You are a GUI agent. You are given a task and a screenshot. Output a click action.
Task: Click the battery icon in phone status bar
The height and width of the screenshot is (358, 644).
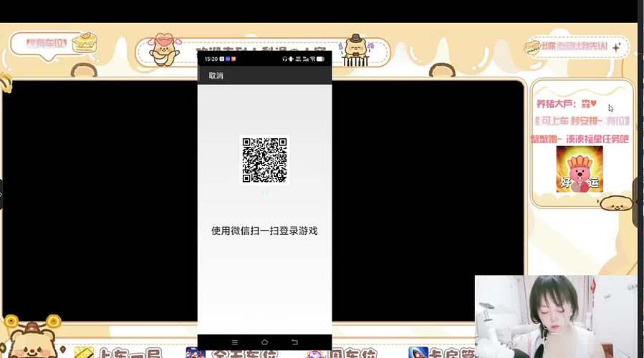(x=320, y=59)
